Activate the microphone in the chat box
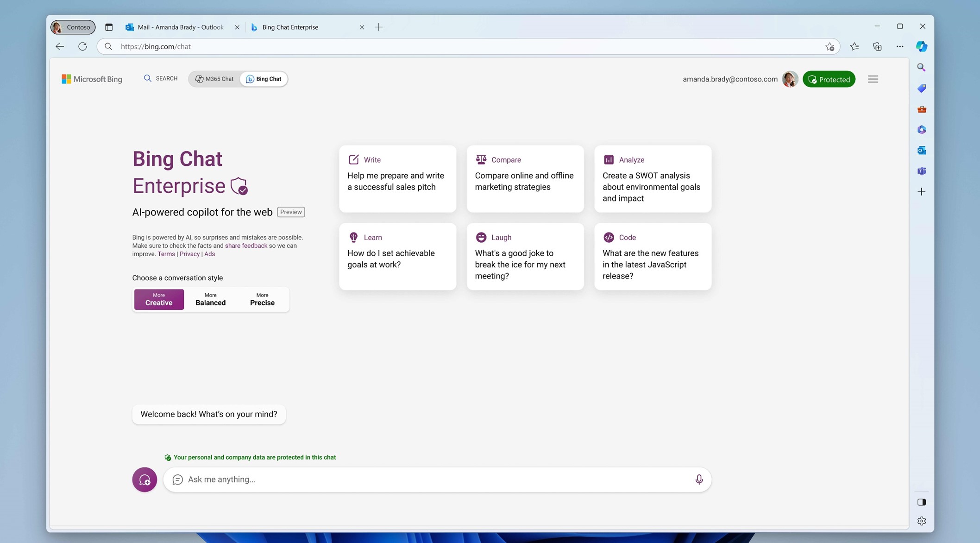 coord(699,480)
